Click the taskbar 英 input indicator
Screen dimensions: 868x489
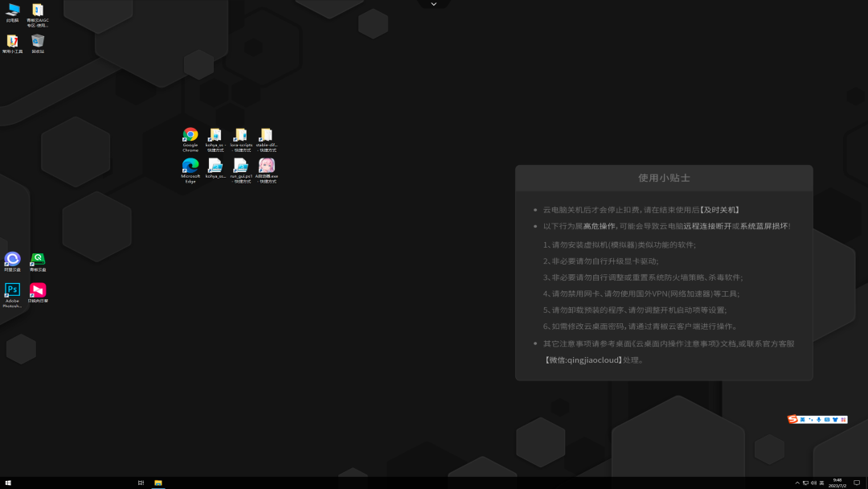click(821, 483)
